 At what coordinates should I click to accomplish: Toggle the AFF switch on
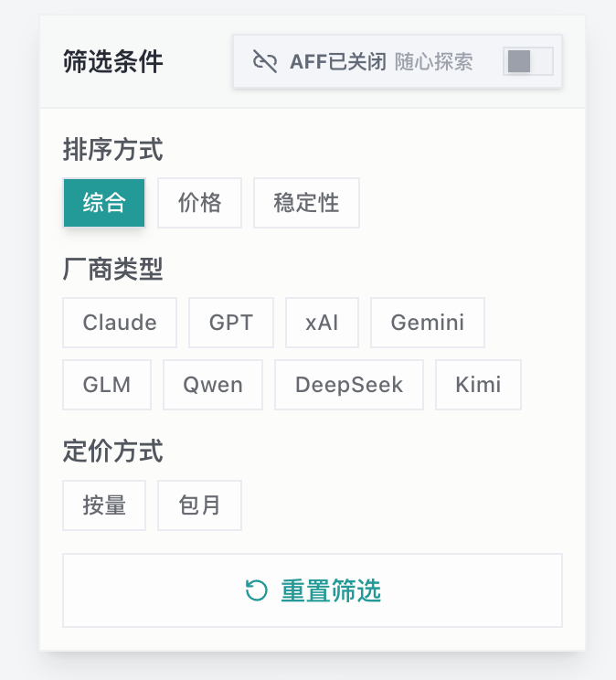pyautogui.click(x=528, y=61)
